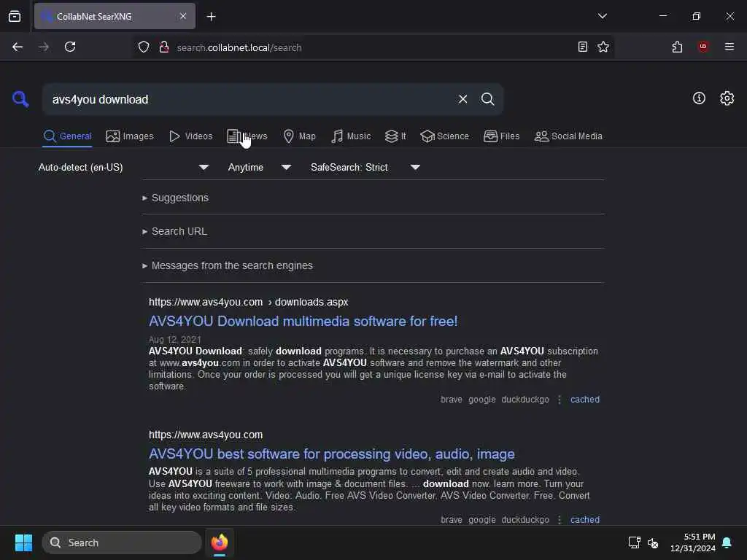Open tracking protection shield icon

tap(144, 47)
